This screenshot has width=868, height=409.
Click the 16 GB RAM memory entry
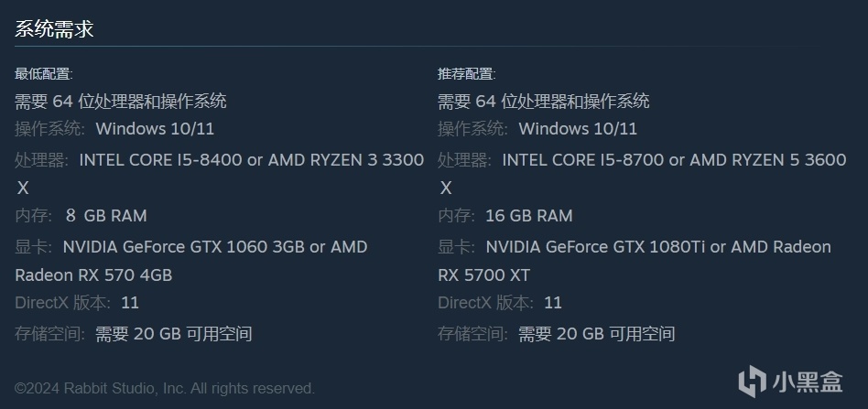(529, 216)
